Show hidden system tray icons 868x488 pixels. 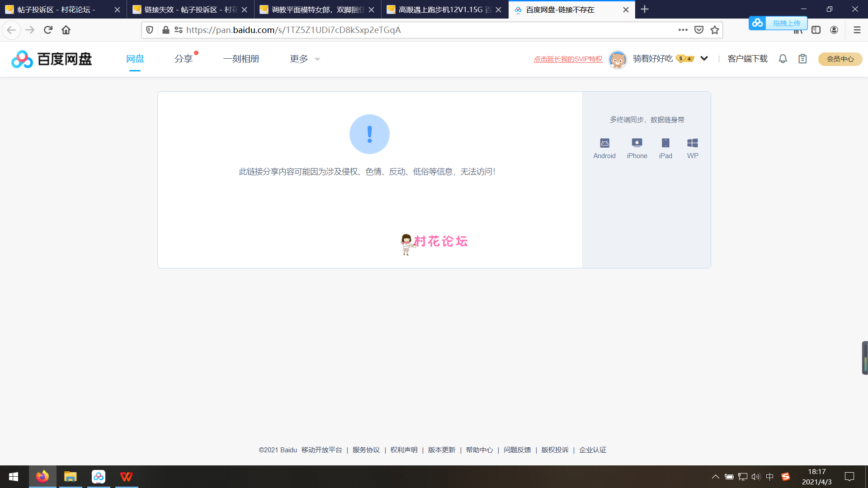point(715,477)
